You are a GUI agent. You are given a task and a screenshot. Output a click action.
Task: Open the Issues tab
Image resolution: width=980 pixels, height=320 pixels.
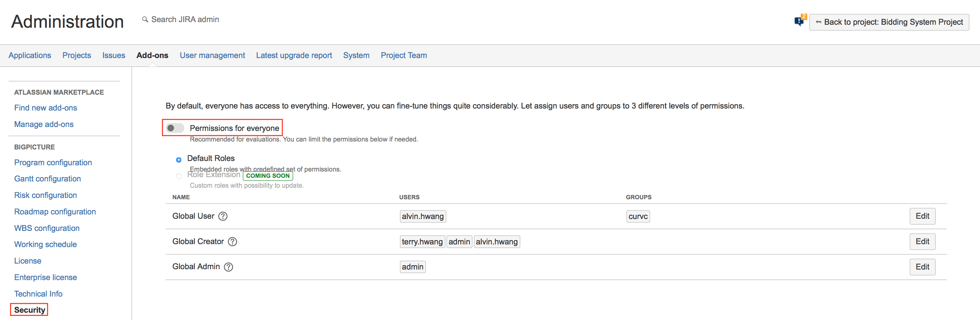click(x=113, y=55)
